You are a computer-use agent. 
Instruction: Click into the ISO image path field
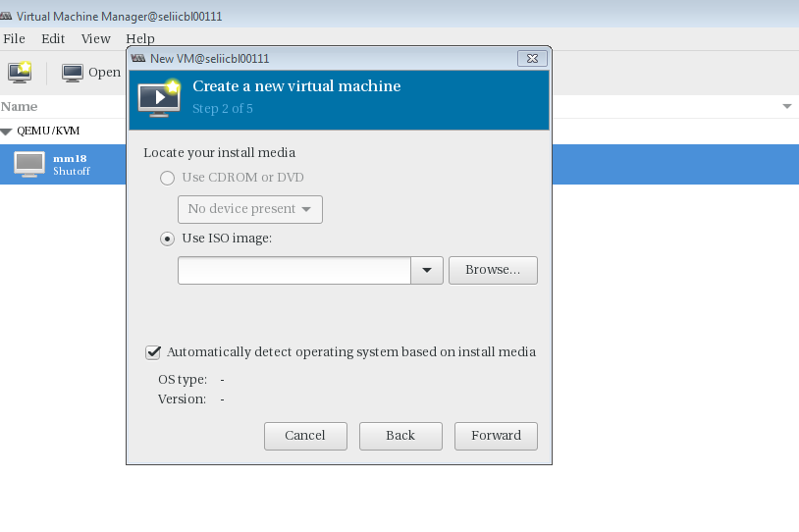coord(294,270)
